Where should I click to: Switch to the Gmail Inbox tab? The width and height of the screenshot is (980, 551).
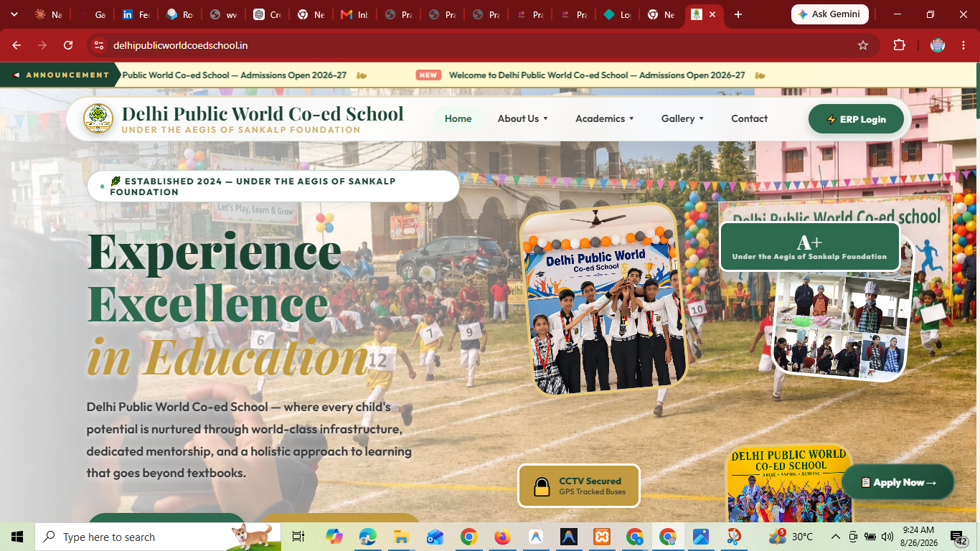(354, 14)
